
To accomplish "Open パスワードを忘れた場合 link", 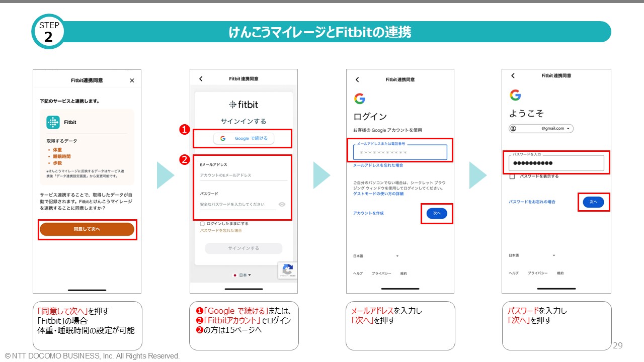I will [x=221, y=230].
